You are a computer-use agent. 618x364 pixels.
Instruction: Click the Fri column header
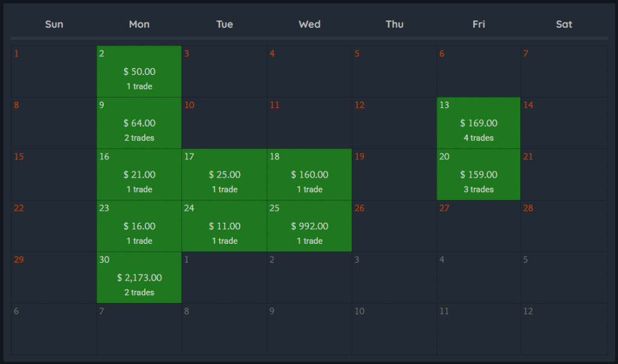coord(479,24)
